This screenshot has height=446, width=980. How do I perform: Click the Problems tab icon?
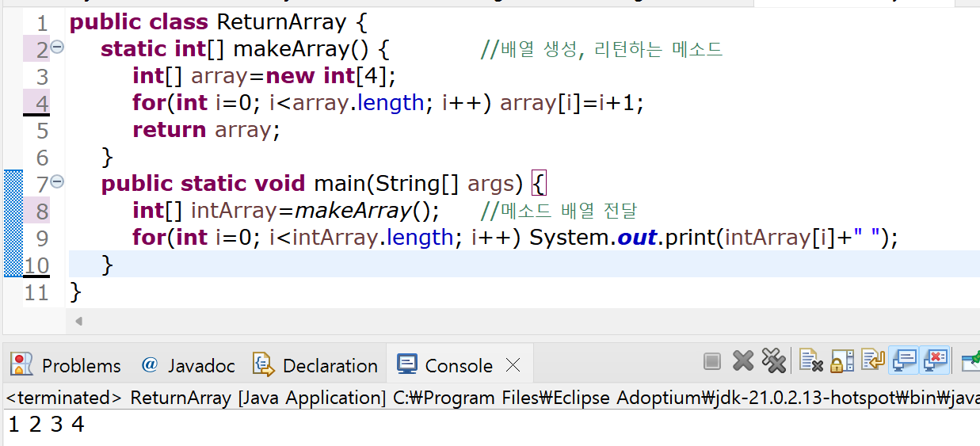pyautogui.click(x=21, y=364)
